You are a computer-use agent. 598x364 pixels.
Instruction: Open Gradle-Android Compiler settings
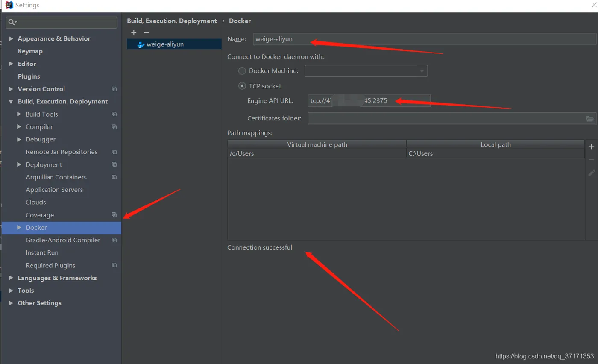(63, 240)
